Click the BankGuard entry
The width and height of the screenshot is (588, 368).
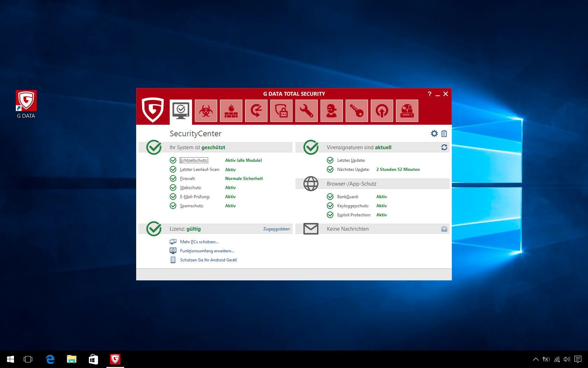pos(348,197)
